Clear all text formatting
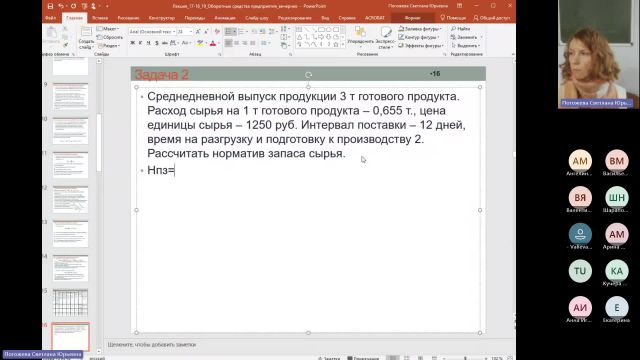The width and height of the screenshot is (640, 360). (x=217, y=31)
